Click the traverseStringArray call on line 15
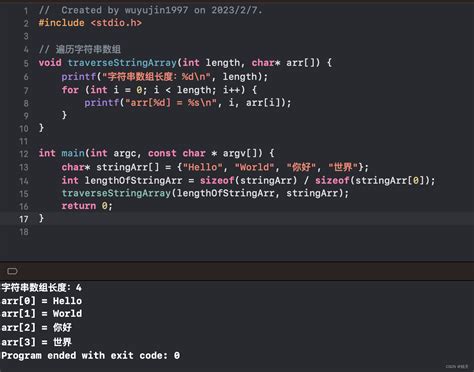The width and height of the screenshot is (474, 372). point(116,193)
